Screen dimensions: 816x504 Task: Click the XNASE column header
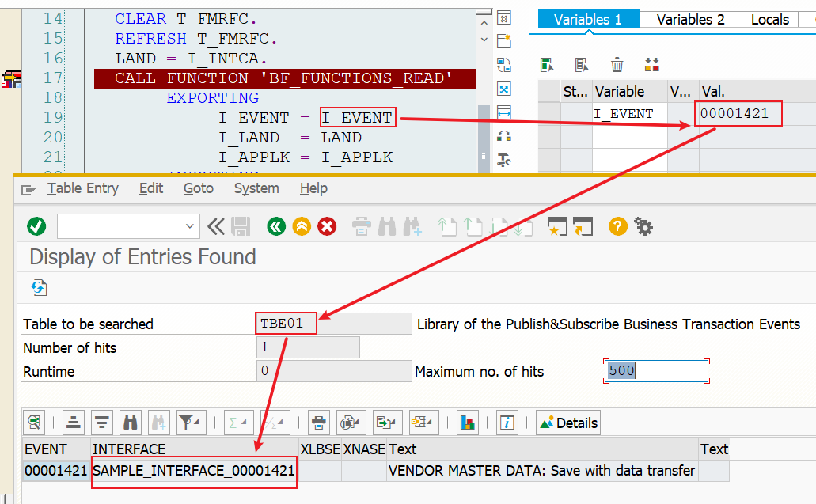click(x=364, y=449)
